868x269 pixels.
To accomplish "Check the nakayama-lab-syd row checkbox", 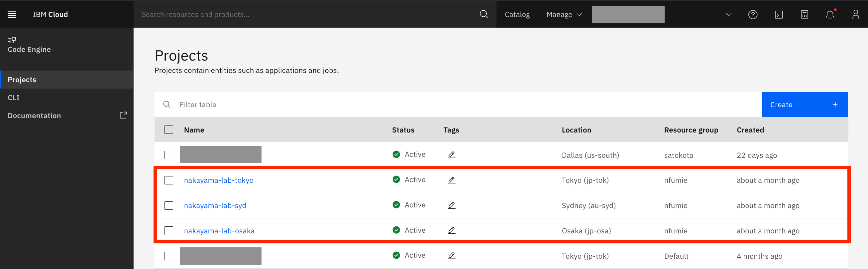I will pyautogui.click(x=169, y=205).
